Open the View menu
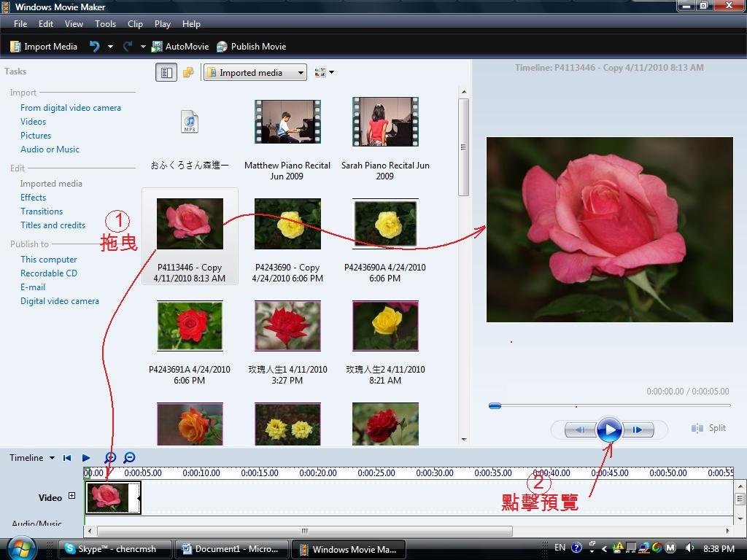The width and height of the screenshot is (747, 560). (74, 24)
